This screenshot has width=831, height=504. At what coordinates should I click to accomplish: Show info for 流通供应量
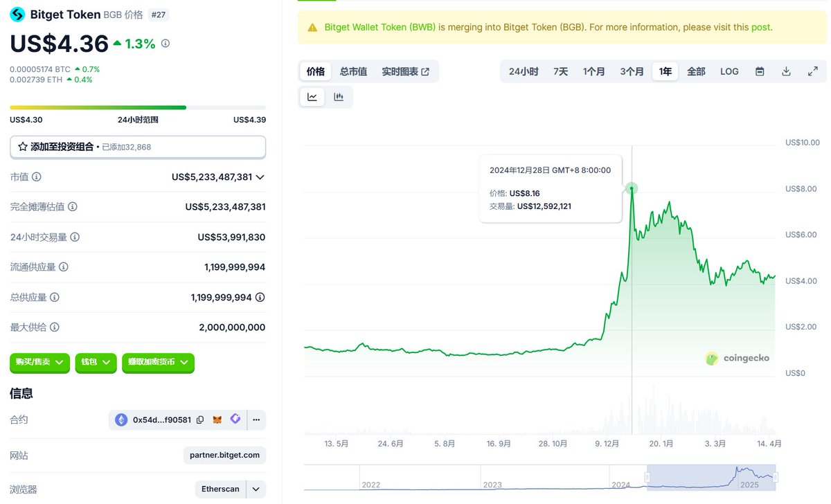[63, 267]
